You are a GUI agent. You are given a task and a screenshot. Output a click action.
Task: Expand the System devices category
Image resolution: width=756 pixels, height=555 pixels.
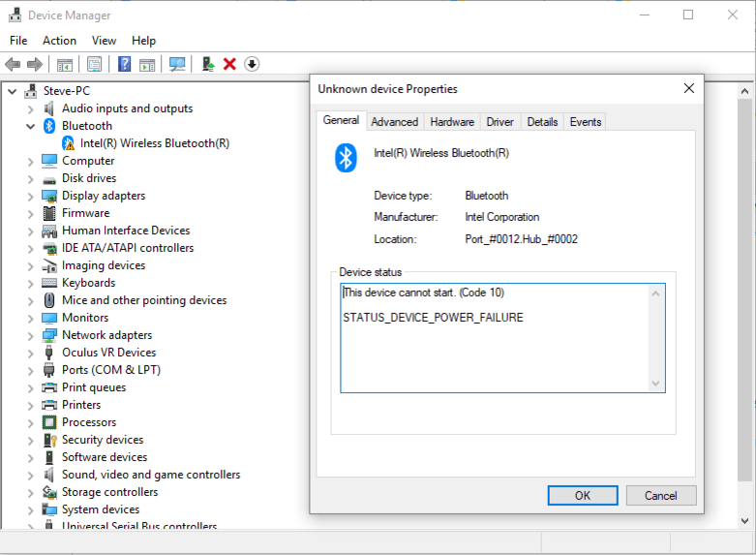point(31,510)
